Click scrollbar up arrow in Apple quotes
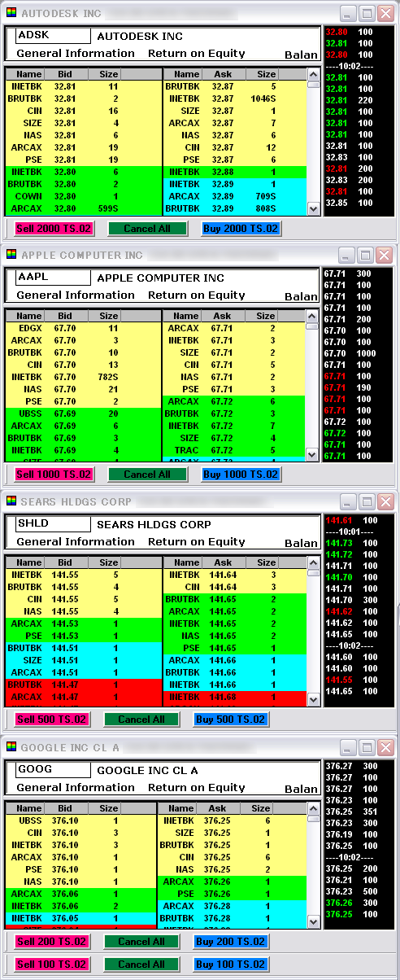This screenshot has width=400, height=980. pos(313,316)
